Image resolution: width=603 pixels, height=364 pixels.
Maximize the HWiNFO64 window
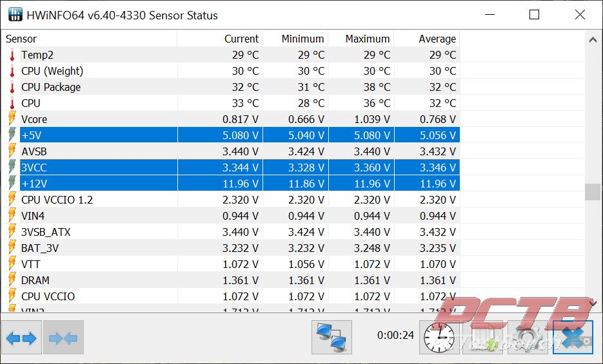534,15
